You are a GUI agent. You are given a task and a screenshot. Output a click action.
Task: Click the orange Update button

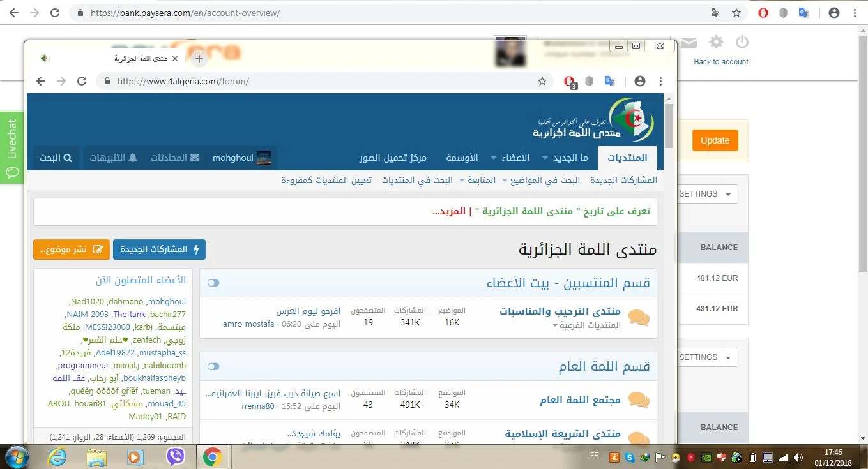point(715,140)
